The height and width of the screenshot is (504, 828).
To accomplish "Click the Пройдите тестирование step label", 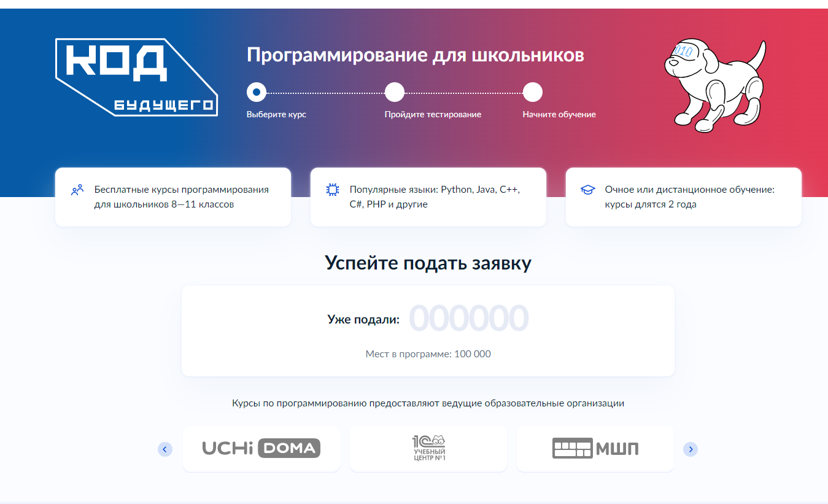I will [433, 115].
